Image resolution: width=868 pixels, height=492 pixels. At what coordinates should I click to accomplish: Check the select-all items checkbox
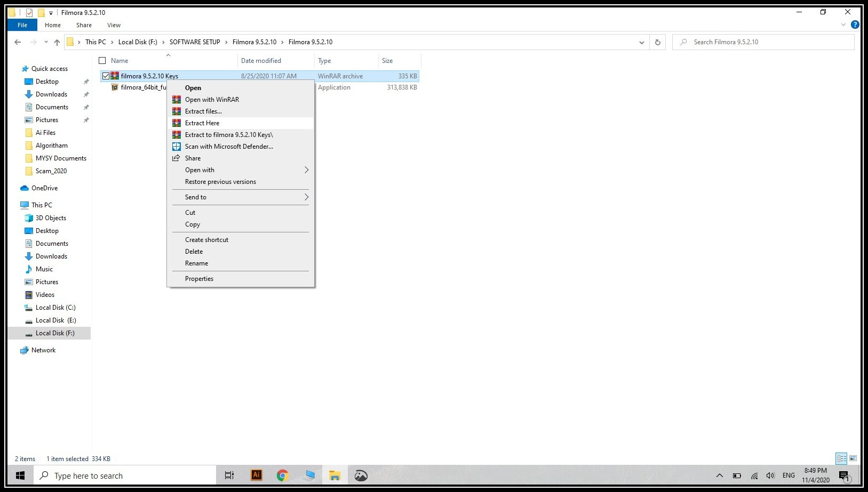coord(102,61)
